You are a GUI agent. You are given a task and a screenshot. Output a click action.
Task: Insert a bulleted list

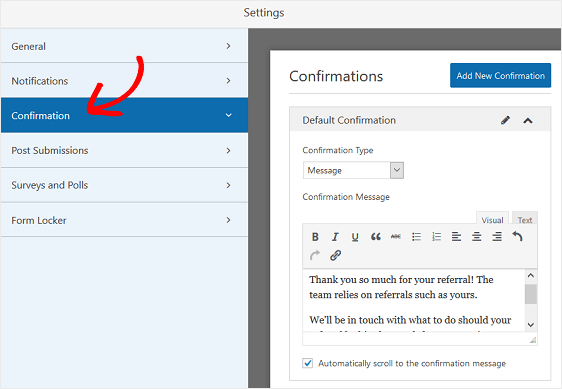coord(416,237)
